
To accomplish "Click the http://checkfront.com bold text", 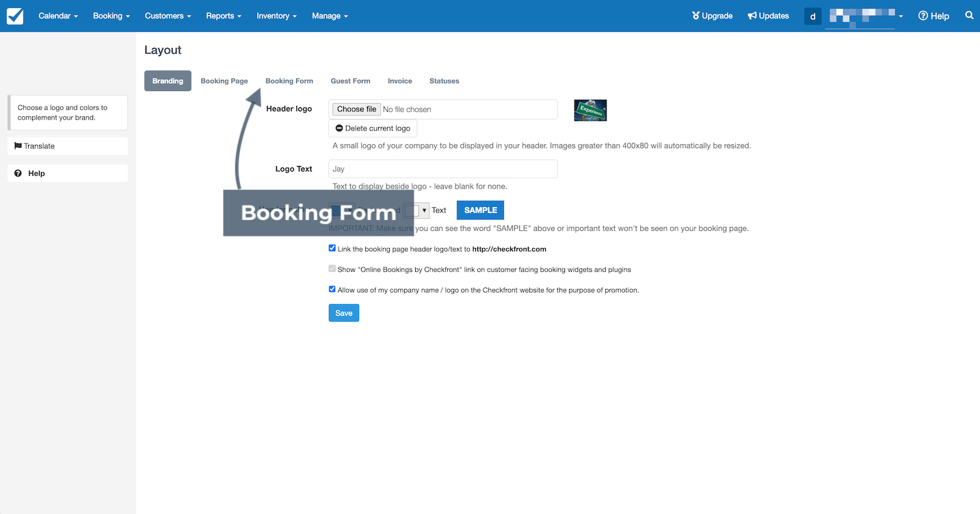I will [509, 249].
